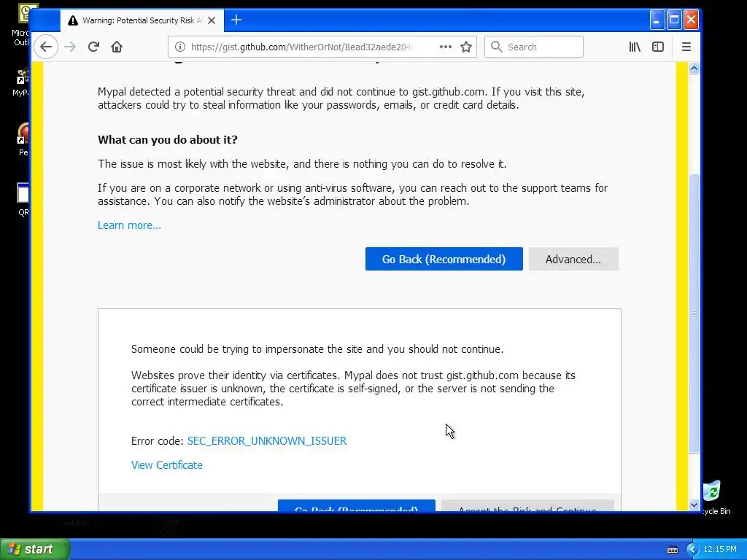Viewport: 747px width, 560px height.
Task: Click the Go Back (Recommended) button
Action: 444,259
